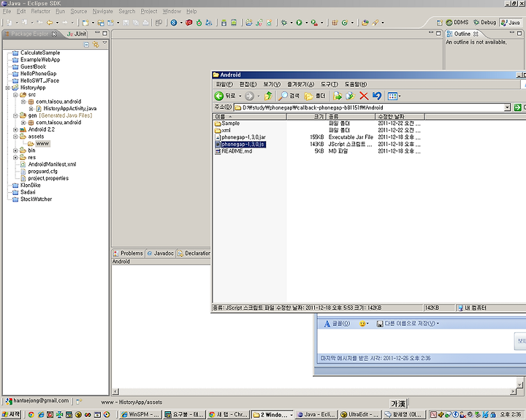
Task: Click the Open Perspective icon
Action: [x=440, y=23]
